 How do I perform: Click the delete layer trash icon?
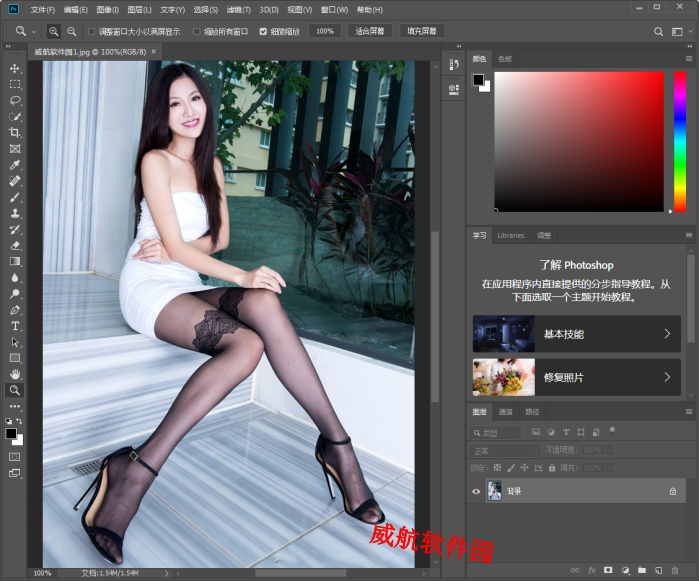pyautogui.click(x=676, y=570)
